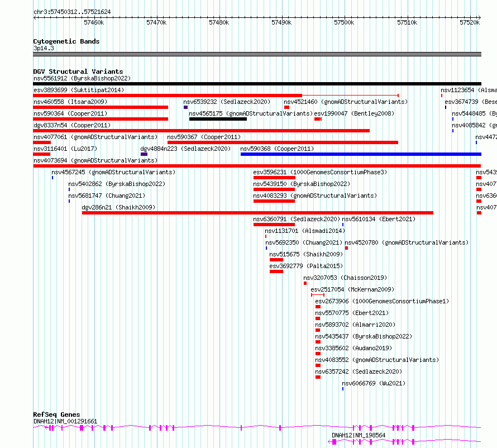Click dgv4884n223 (Sedlazeck2020) label
The width and height of the screenshot is (497, 448).
point(185,149)
